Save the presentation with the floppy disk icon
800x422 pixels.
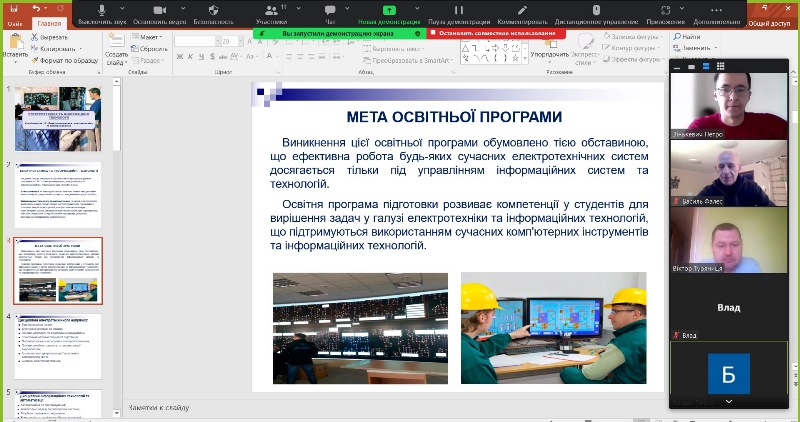pos(14,9)
